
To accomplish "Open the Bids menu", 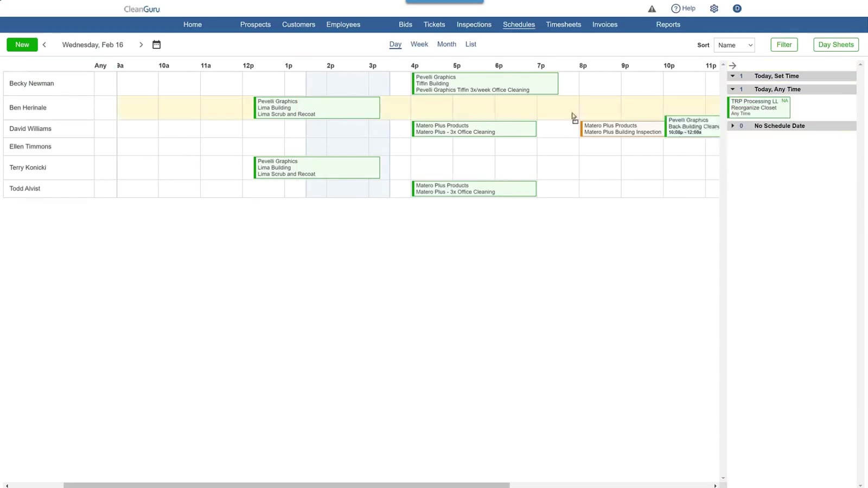I will pos(405,24).
